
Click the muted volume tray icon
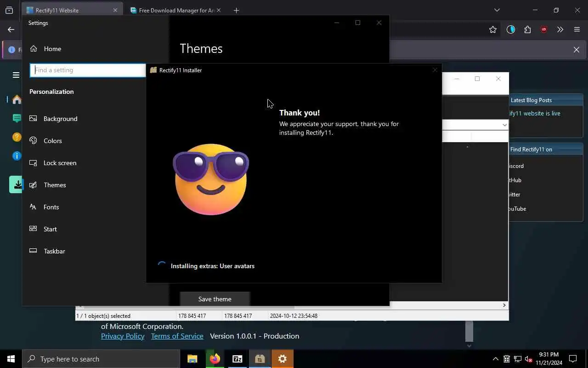(529, 359)
